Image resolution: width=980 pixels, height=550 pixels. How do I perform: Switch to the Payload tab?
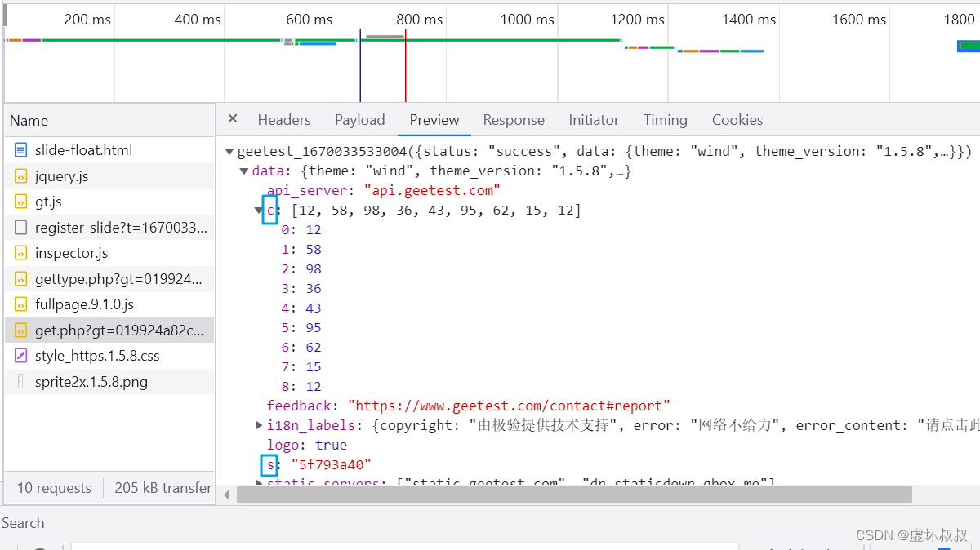tap(359, 120)
